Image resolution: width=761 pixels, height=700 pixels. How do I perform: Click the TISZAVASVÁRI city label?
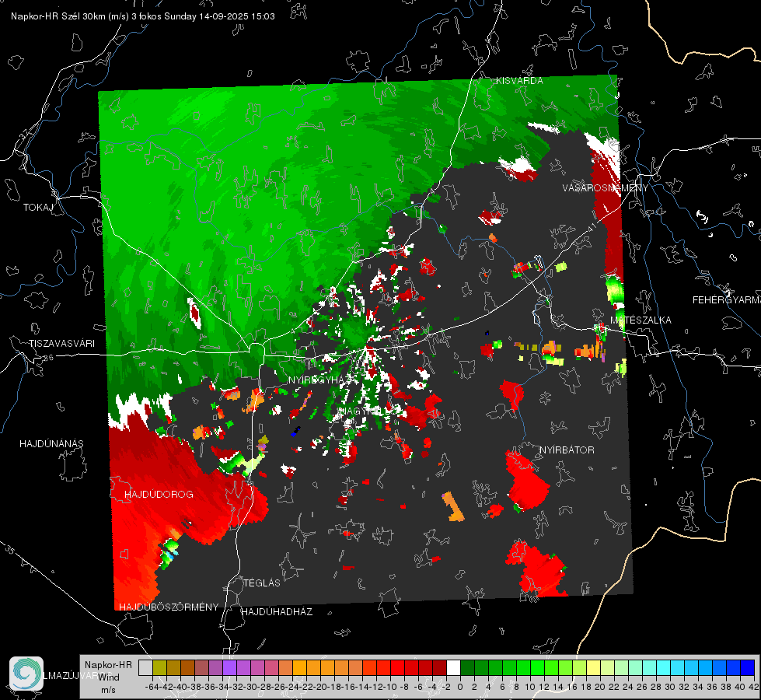61,344
